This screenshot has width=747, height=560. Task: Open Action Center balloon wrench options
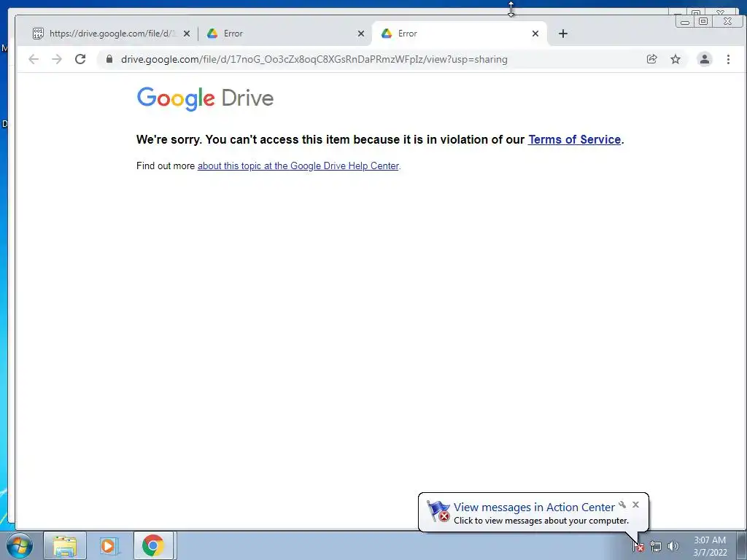[x=622, y=505]
